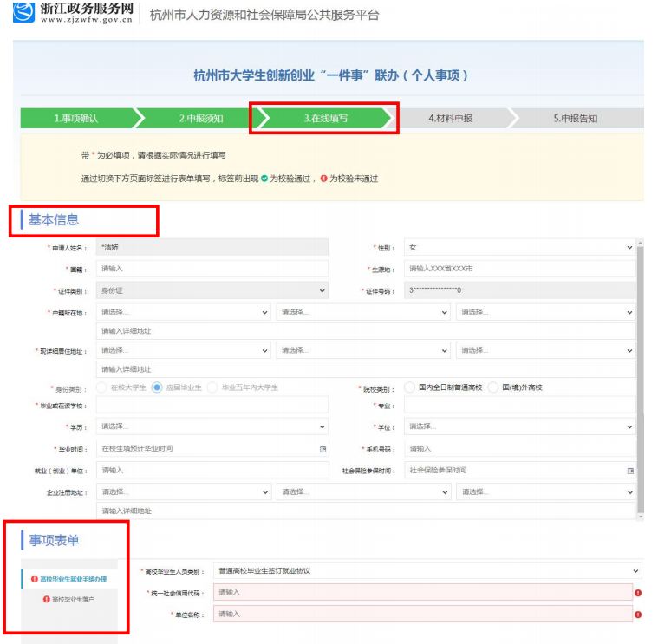Screen dimensions: 658x644
Task: Click the basic info panel vertical scrollbar
Action: [x=640, y=379]
